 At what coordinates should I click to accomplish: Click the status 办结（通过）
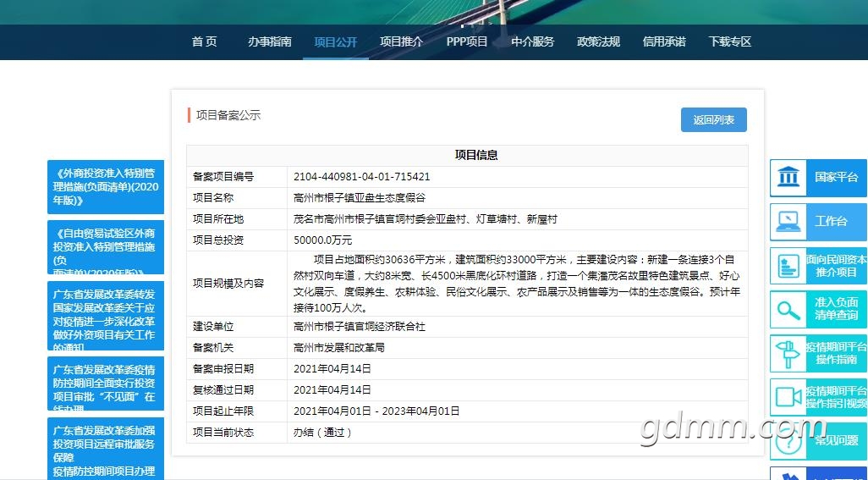322,432
